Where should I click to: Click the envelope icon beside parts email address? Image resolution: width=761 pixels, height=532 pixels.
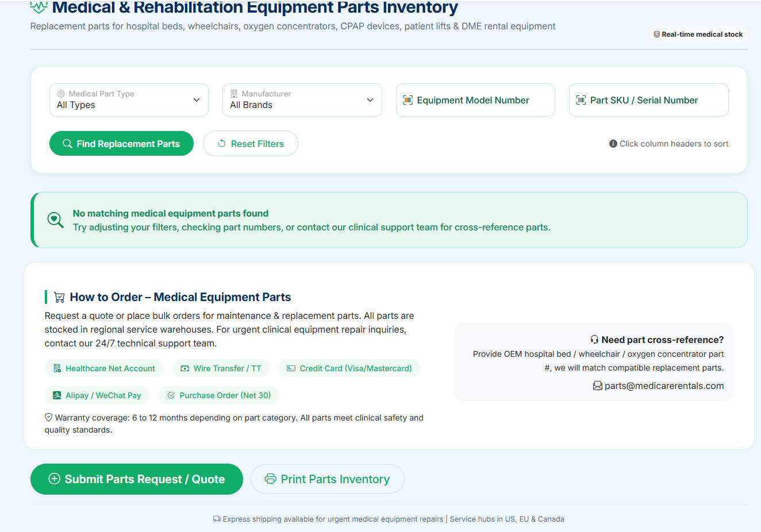coord(598,385)
